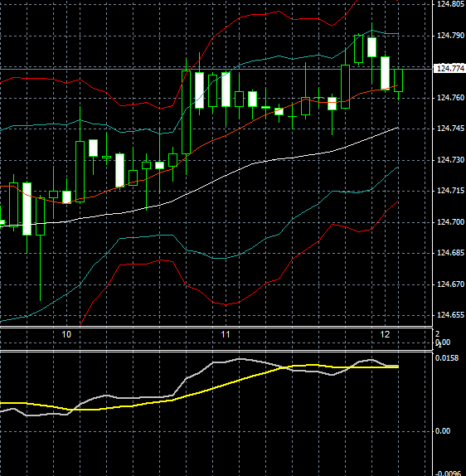
Task: Select the 124.715 price axis label
Action: (x=450, y=191)
